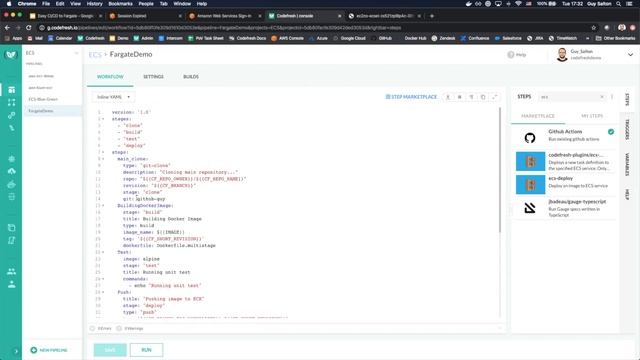Viewport: 640px width, 360px height.
Task: Open the STEP MARKETPLACE link
Action: 411,97
